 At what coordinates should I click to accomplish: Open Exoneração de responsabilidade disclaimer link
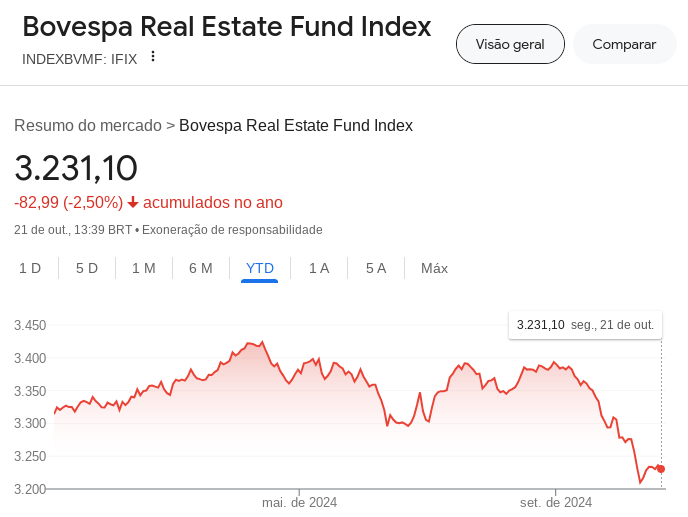point(232,230)
